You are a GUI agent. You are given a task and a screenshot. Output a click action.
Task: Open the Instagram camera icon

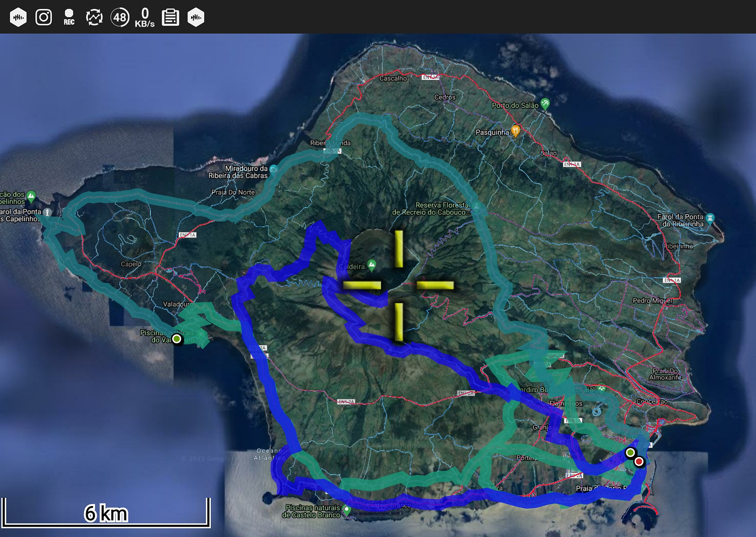44,16
